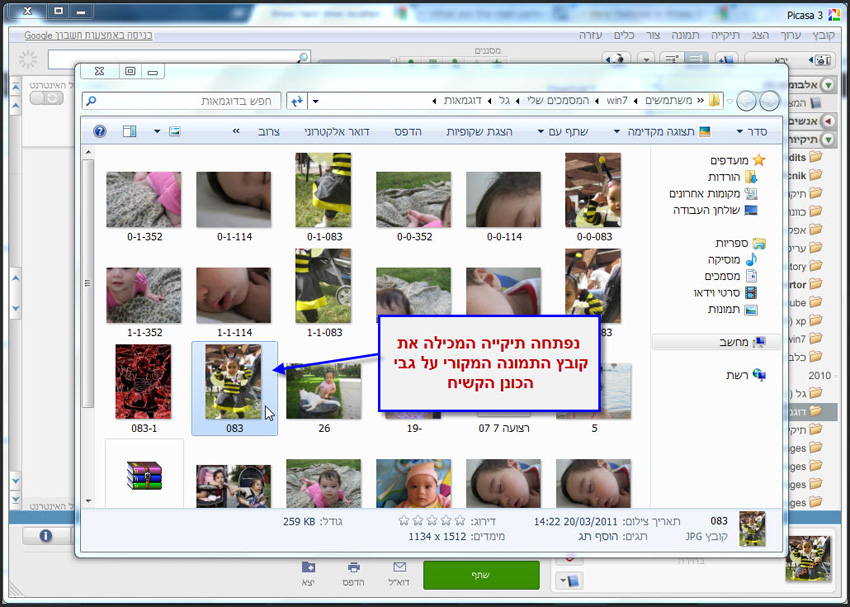Select thumbnail named 0-1-352
The image size is (850, 607).
point(144,199)
